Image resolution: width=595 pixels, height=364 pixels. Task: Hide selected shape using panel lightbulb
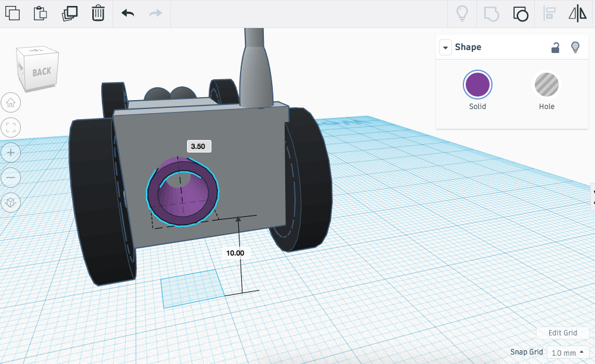click(575, 48)
